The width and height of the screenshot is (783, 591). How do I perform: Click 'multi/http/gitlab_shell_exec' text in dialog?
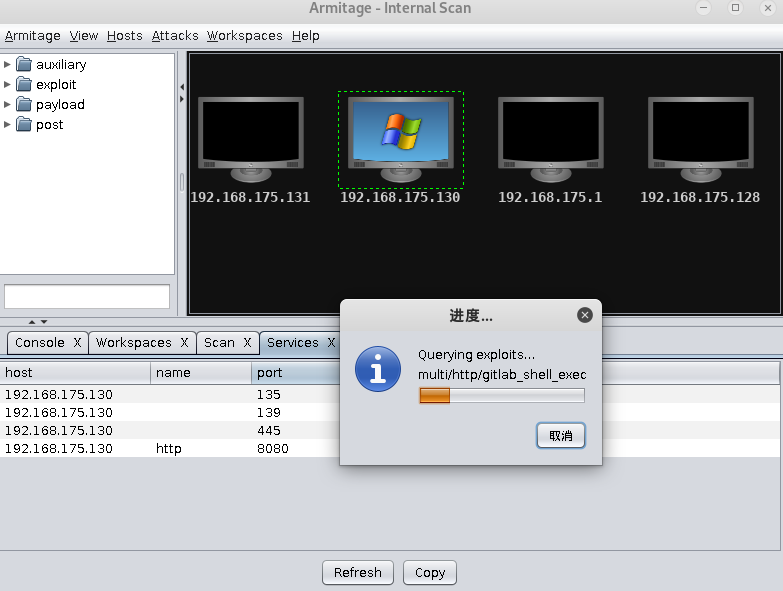[502, 374]
